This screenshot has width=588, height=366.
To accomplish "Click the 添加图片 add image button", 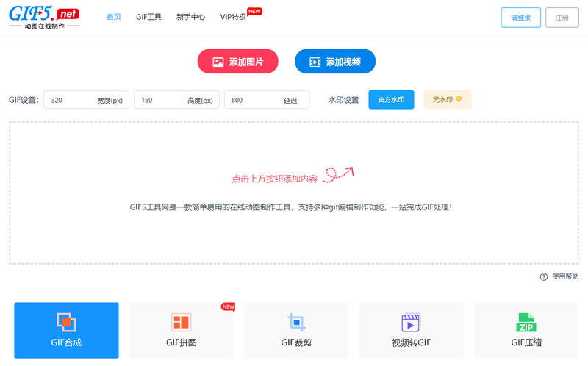I will 237,62.
